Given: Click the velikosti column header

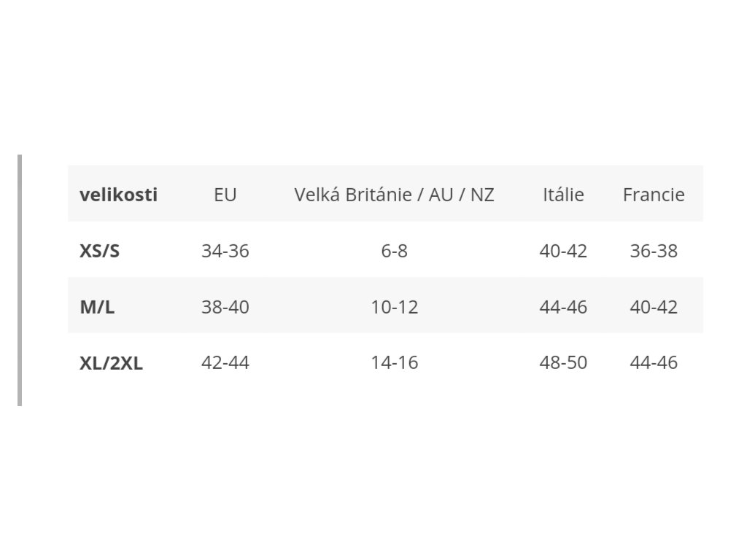Looking at the screenshot, I should 118,195.
